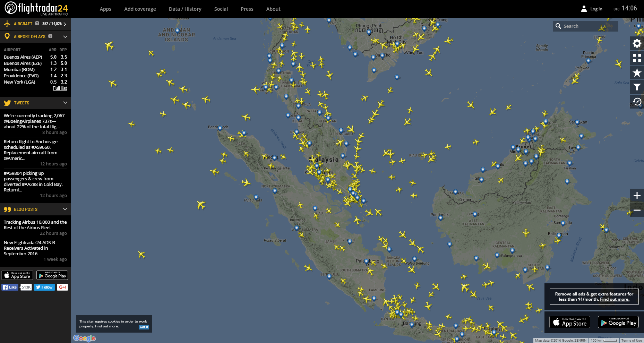The height and width of the screenshot is (343, 644).
Task: Open the Press menu item
Action: tap(247, 9)
